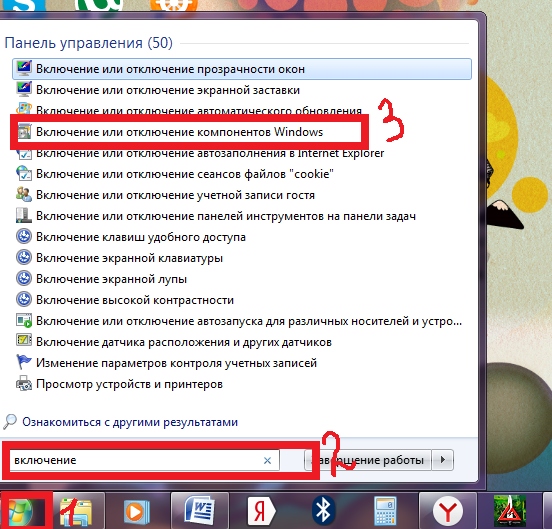This screenshot has height=529, width=552.
Task: Open 'Изменение параметров контроля учетных записей'
Action: point(176,363)
